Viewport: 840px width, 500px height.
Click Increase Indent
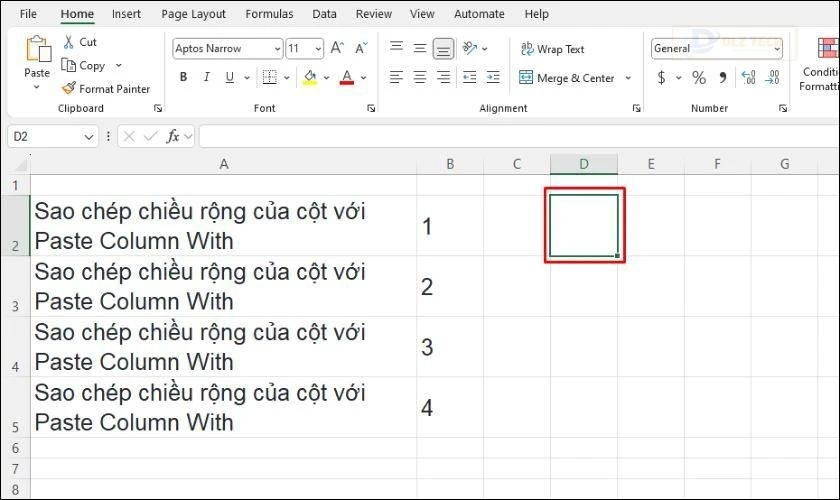(493, 78)
